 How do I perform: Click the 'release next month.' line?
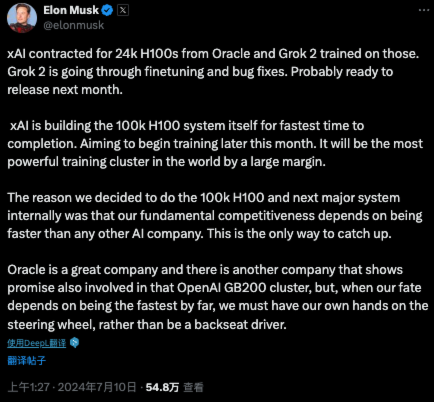[x=65, y=90]
